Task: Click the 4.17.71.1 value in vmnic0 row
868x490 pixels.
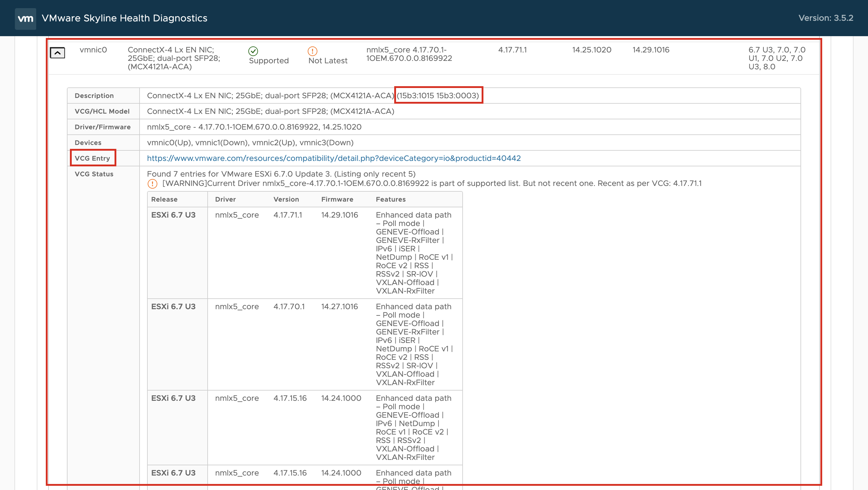Action: point(512,49)
